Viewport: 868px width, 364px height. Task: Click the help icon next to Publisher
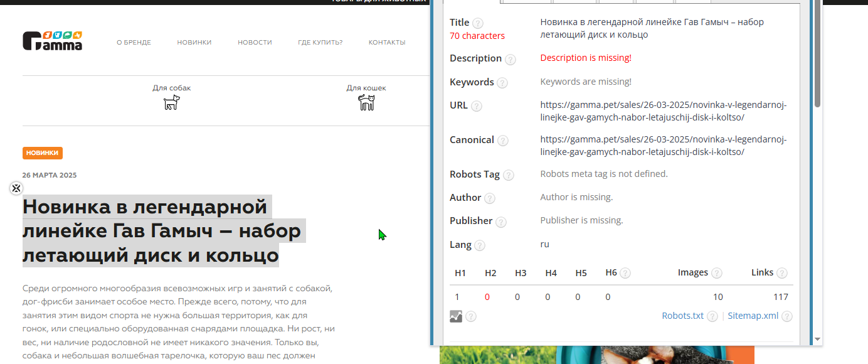500,222
